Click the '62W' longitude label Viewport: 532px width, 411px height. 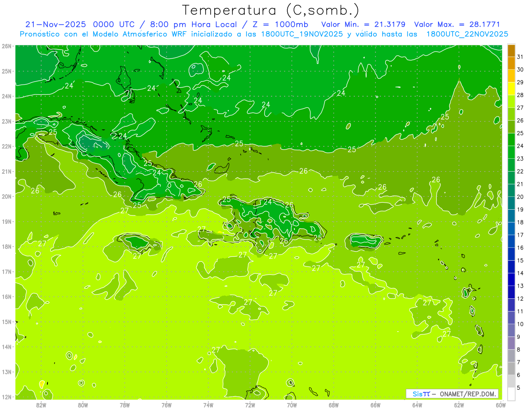pos(459,405)
